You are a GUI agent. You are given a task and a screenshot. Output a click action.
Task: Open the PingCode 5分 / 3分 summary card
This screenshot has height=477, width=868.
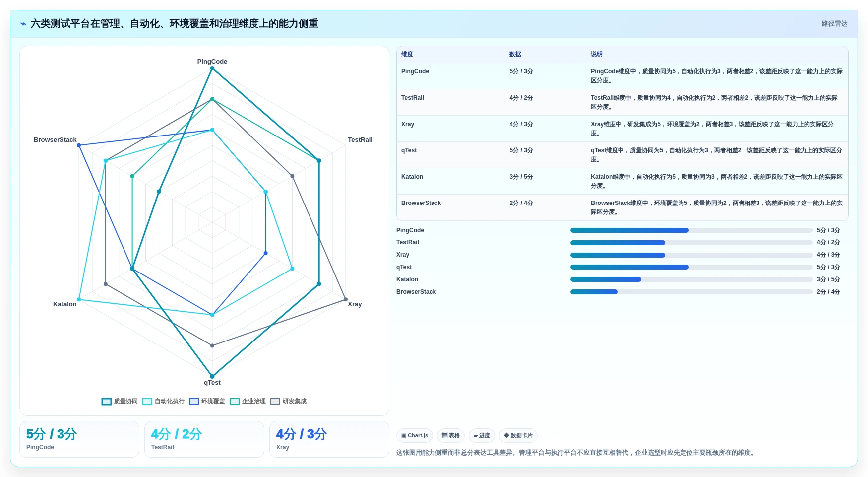[79, 439]
